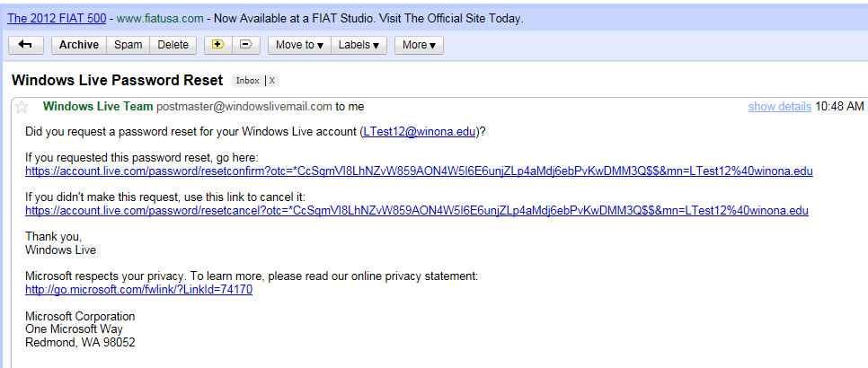The height and width of the screenshot is (368, 868).
Task: Click the Windows Live Team sender name
Action: coord(98,107)
